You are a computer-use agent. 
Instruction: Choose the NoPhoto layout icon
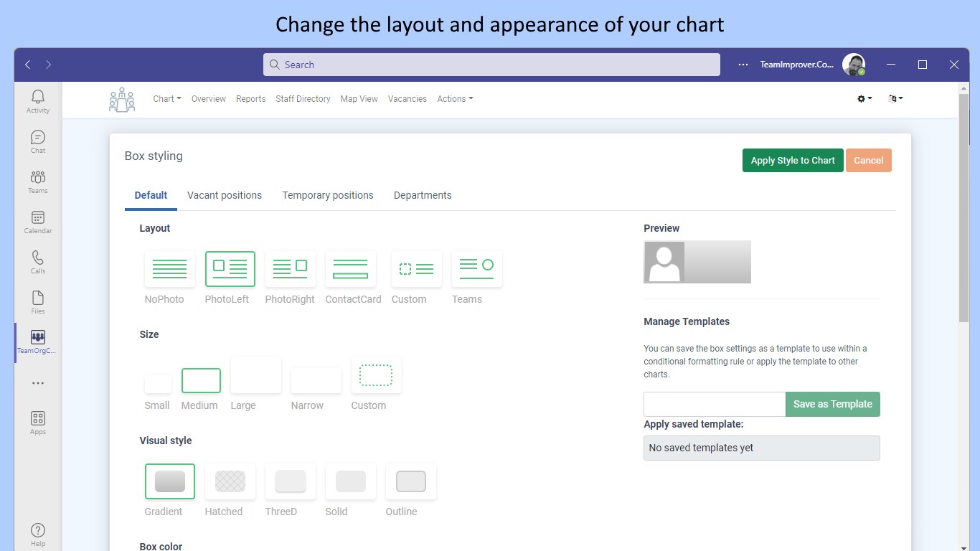(170, 269)
